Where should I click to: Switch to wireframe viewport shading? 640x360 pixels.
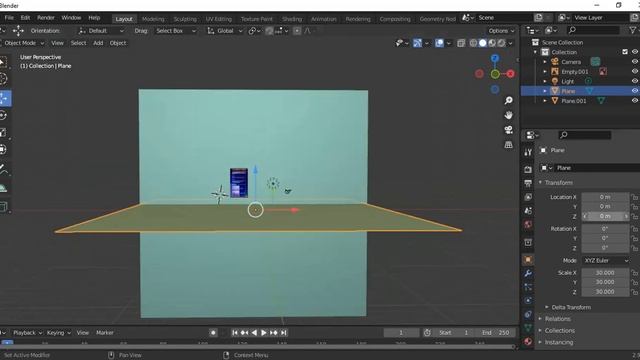tap(473, 43)
